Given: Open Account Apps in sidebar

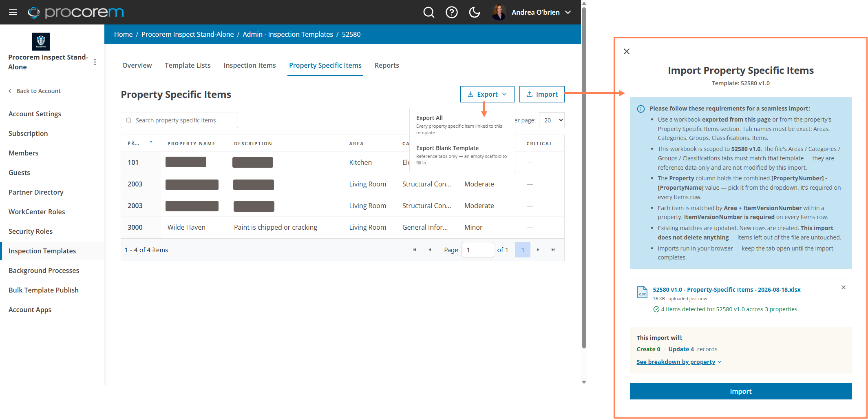Looking at the screenshot, I should (x=30, y=310).
